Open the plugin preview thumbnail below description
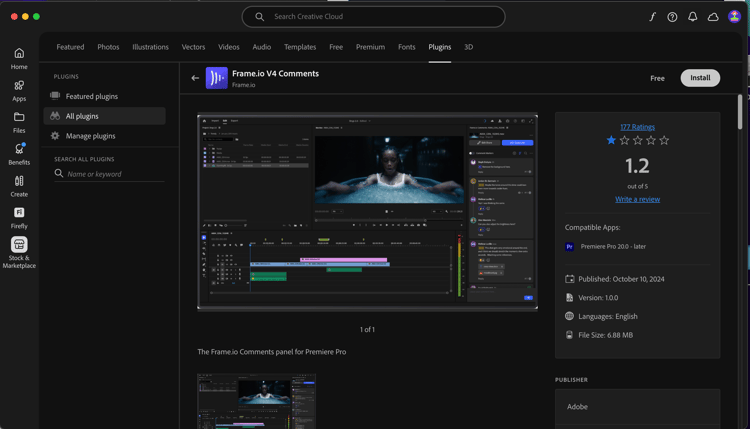The height and width of the screenshot is (429, 750). point(257,401)
